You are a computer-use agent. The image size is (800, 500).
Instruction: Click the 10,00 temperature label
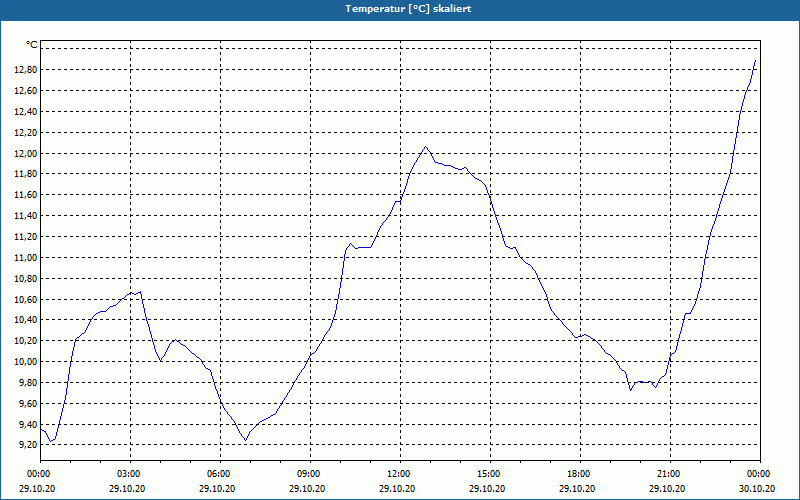[27, 362]
